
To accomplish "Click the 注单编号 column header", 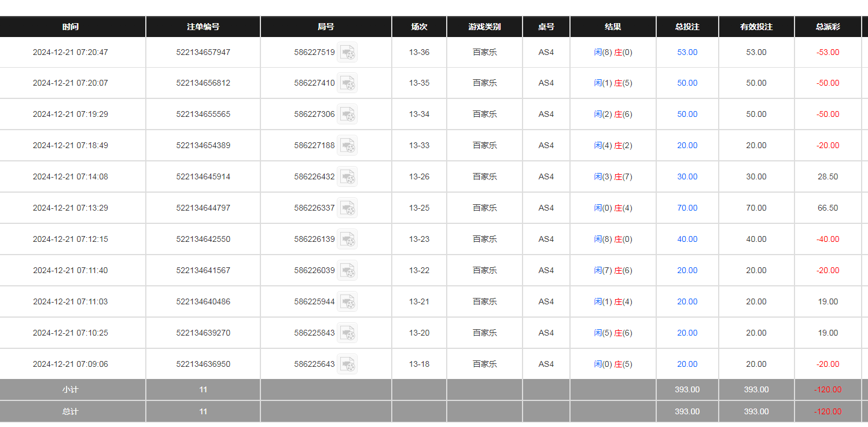I will click(x=203, y=27).
